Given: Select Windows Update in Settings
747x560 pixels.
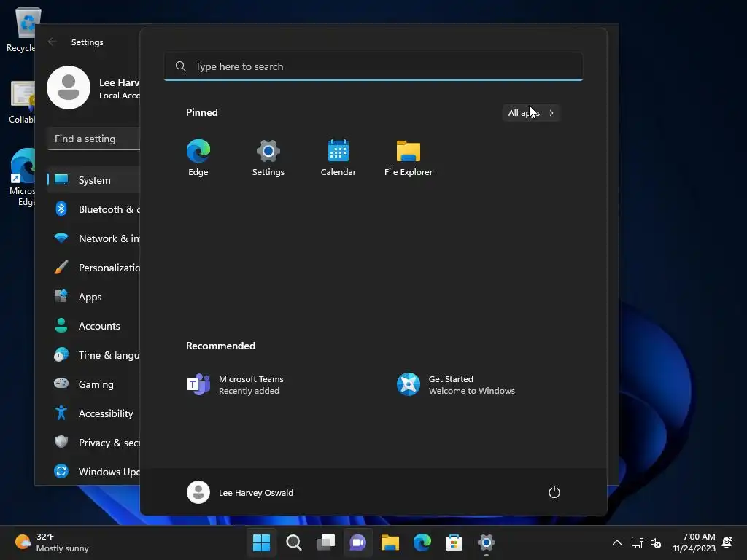Looking at the screenshot, I should [x=94, y=472].
